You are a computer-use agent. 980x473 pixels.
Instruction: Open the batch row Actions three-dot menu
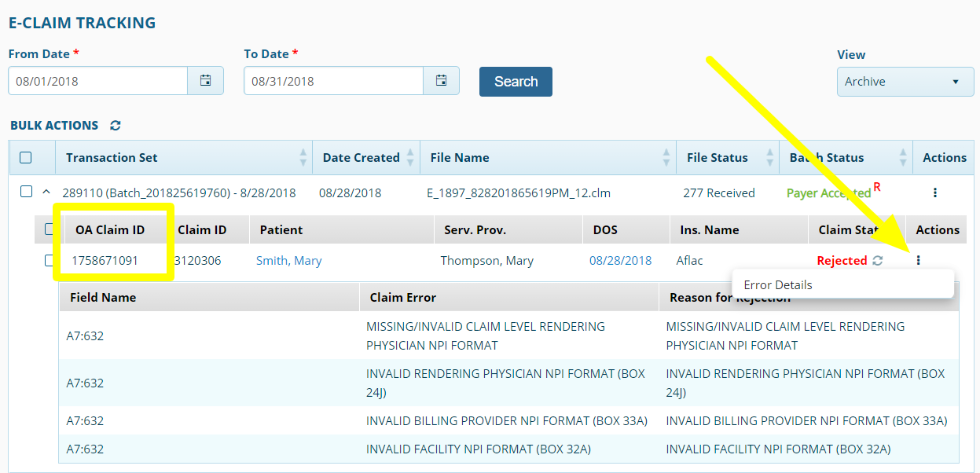[x=934, y=192]
